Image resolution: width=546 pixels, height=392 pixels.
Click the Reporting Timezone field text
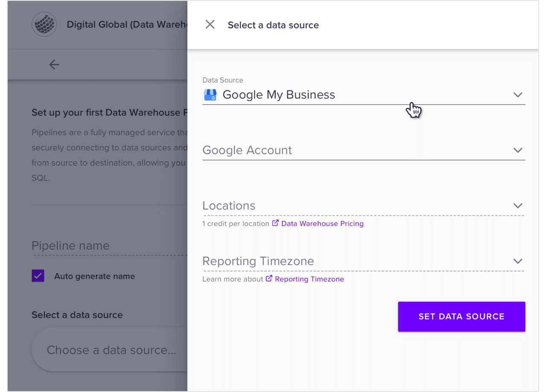258,261
